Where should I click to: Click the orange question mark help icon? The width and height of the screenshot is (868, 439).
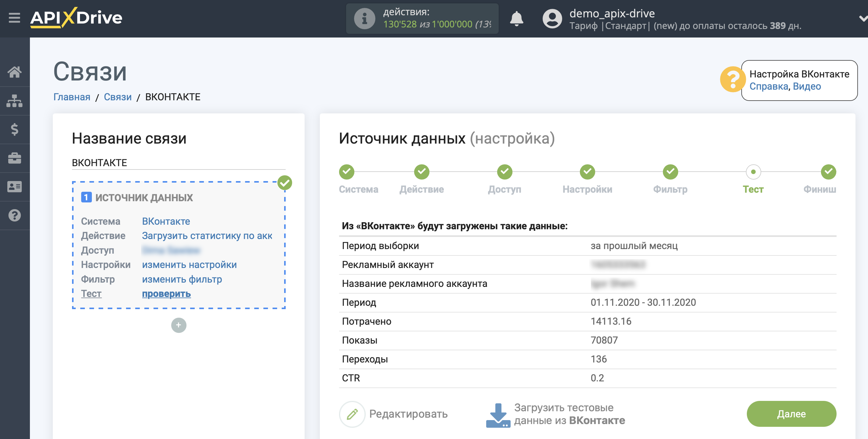[x=732, y=80]
